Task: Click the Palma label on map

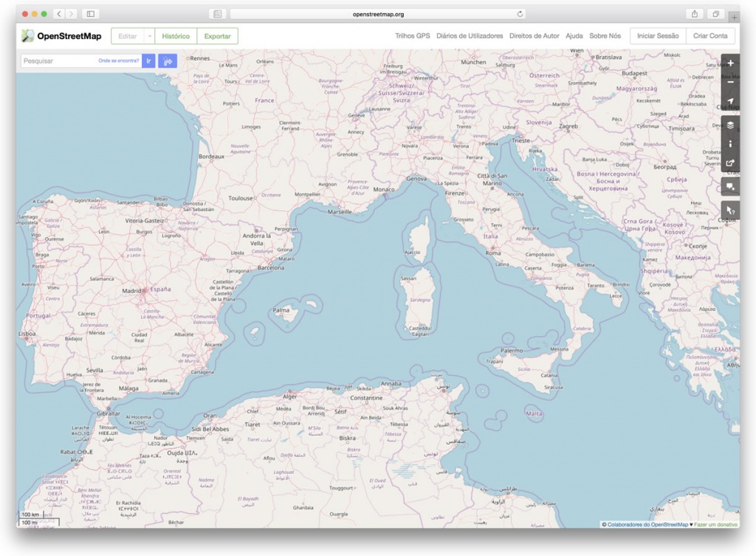Action: pos(281,310)
